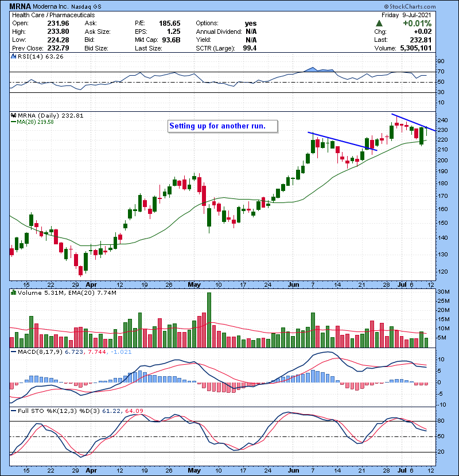Select the MRNA ticker symbol in the header

point(20,6)
